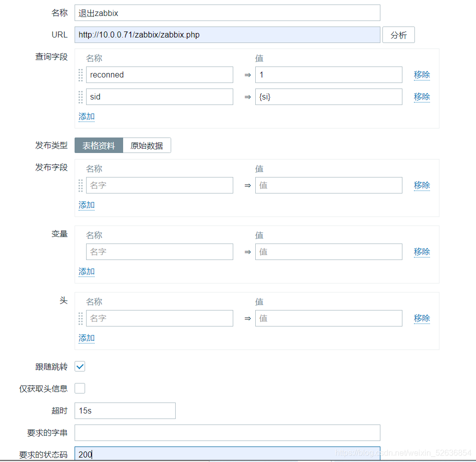Click the 头 name input

(159, 318)
